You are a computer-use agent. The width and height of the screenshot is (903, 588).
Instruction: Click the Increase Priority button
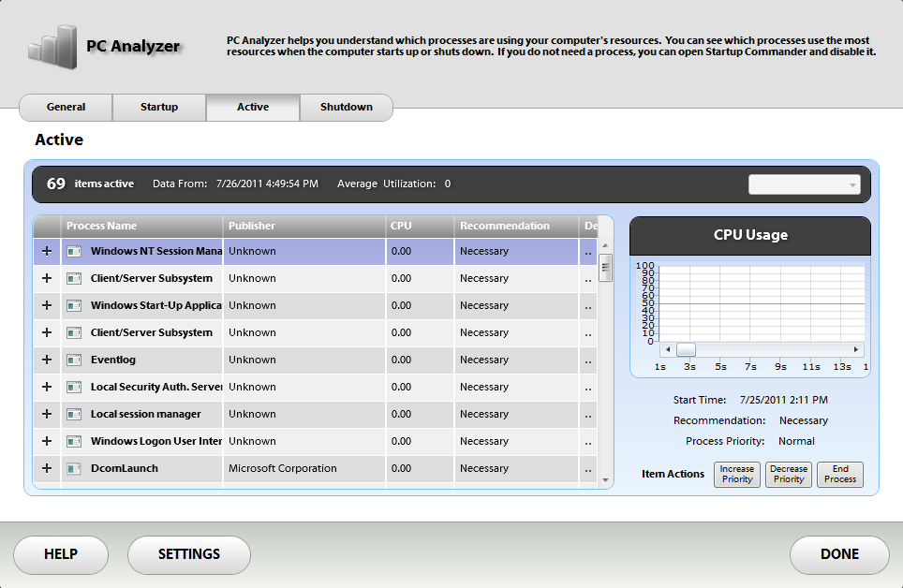[x=737, y=474]
